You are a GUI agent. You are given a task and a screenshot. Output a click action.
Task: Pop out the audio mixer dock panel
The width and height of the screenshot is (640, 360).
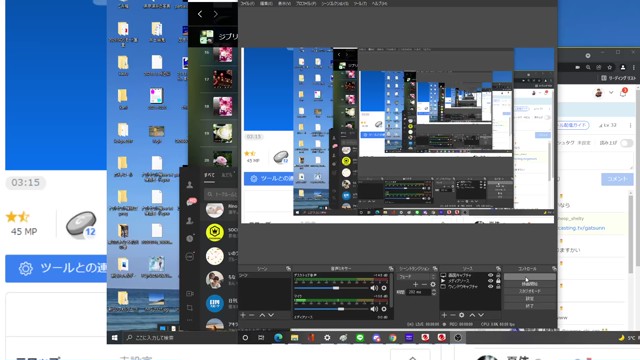[x=391, y=269]
